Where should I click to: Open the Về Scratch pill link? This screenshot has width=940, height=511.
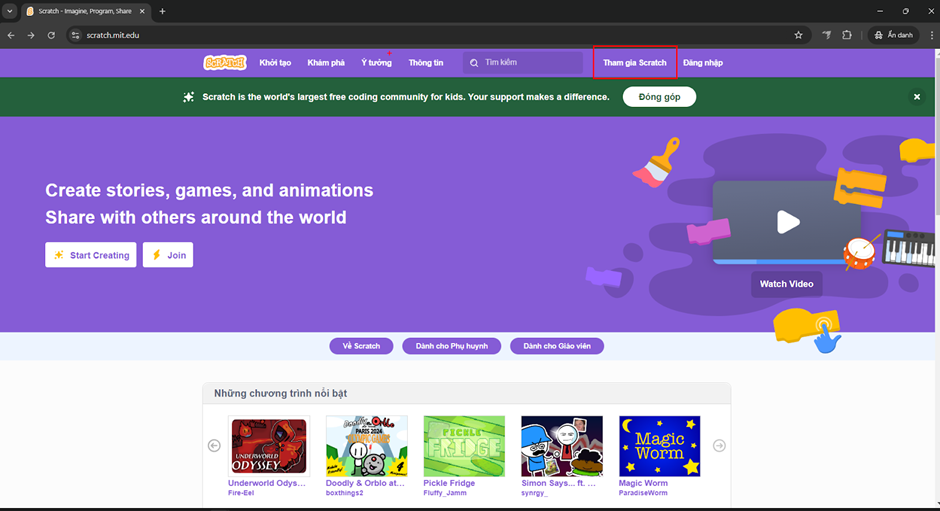(361, 346)
